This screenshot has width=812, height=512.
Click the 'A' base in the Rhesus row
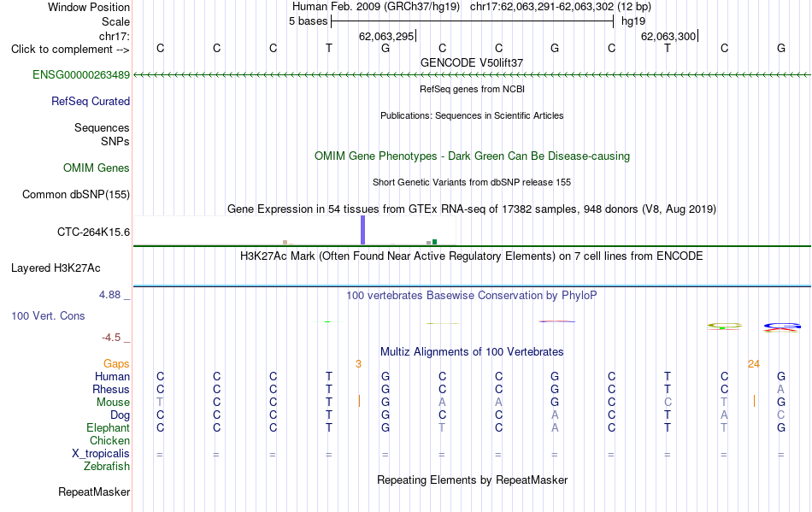[781, 389]
